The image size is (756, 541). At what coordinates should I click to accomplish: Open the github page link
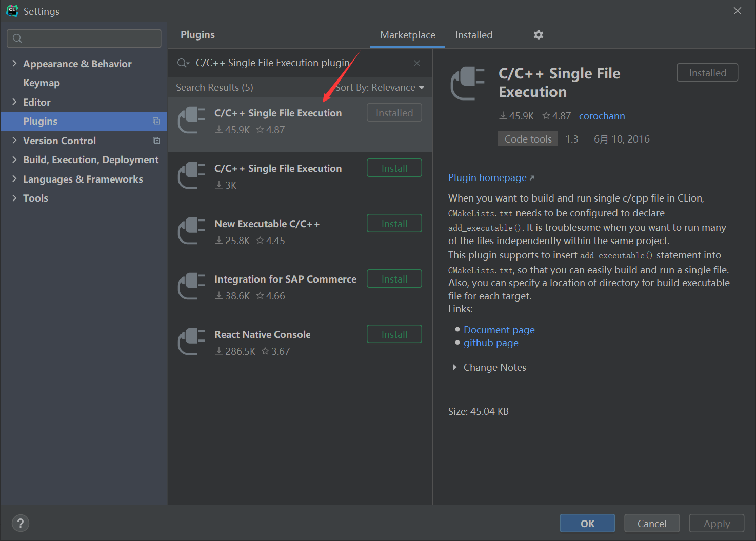491,343
